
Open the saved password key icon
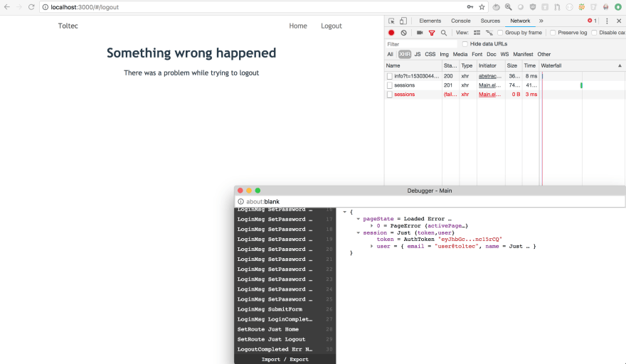click(x=470, y=7)
